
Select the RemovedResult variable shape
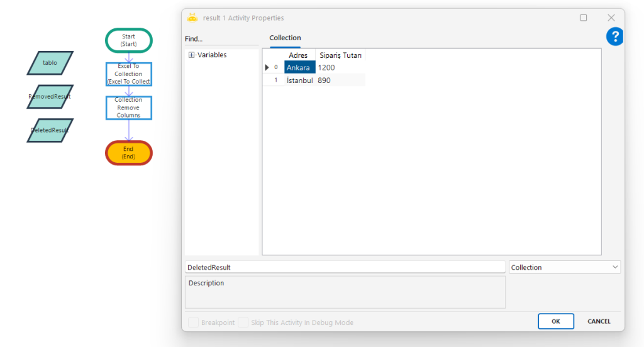50,97
